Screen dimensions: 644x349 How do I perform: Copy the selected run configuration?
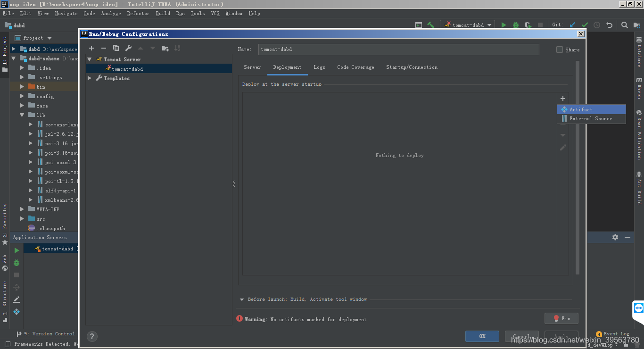coord(116,48)
